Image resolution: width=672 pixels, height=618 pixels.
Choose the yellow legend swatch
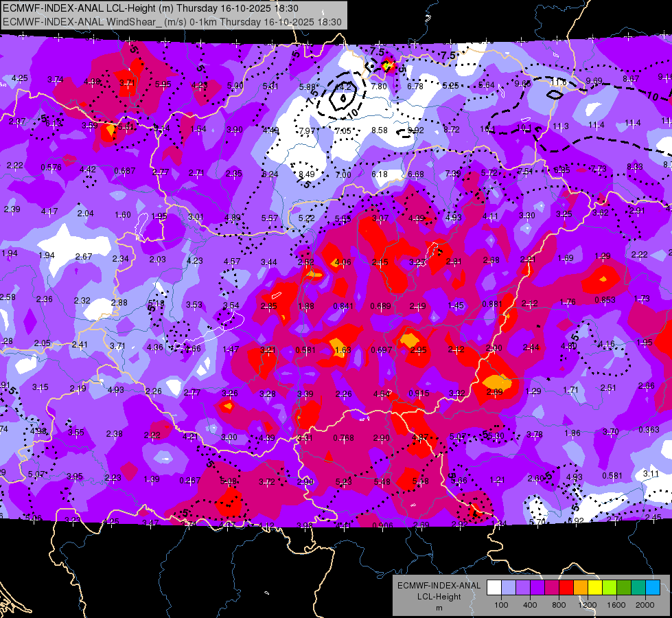pos(595,588)
